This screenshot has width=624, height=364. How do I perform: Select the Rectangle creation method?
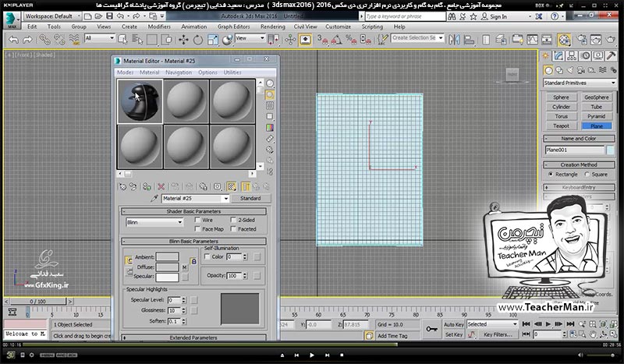(551, 175)
